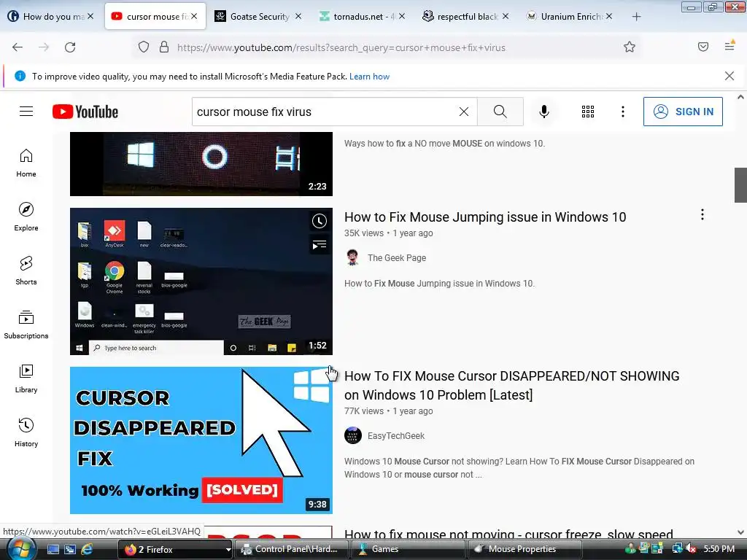Click the Watch later clock on Mouse Jumping thumbnail

pos(320,221)
